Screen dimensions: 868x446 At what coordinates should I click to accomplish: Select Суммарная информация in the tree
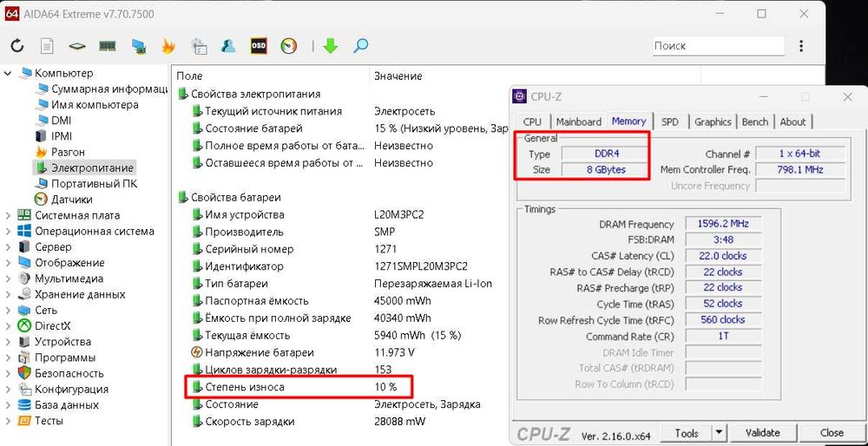click(x=109, y=89)
